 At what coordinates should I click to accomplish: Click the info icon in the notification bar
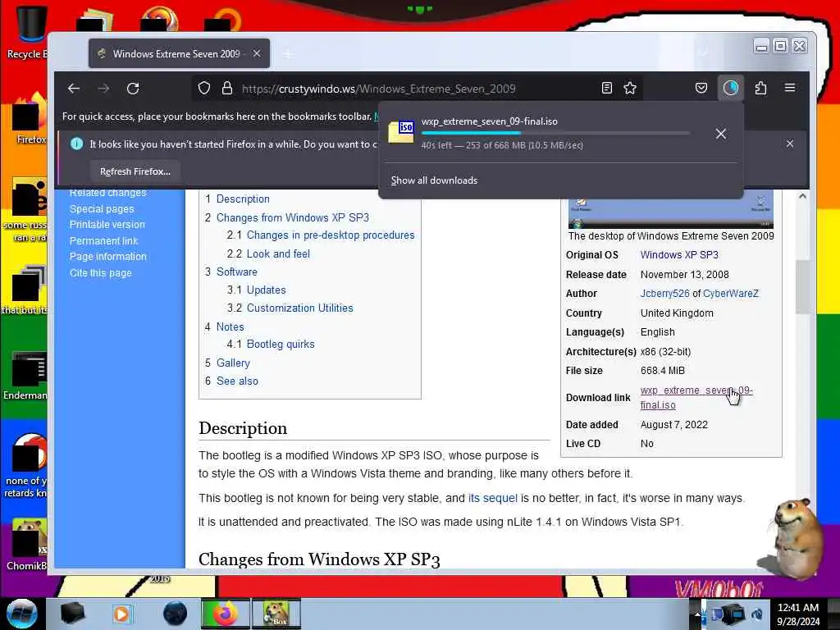pyautogui.click(x=76, y=144)
